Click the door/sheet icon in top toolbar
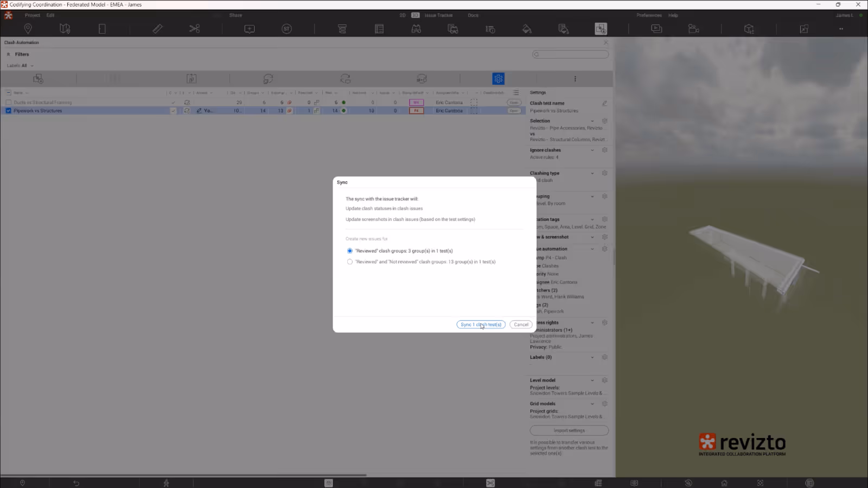The width and height of the screenshot is (868, 488). [102, 29]
